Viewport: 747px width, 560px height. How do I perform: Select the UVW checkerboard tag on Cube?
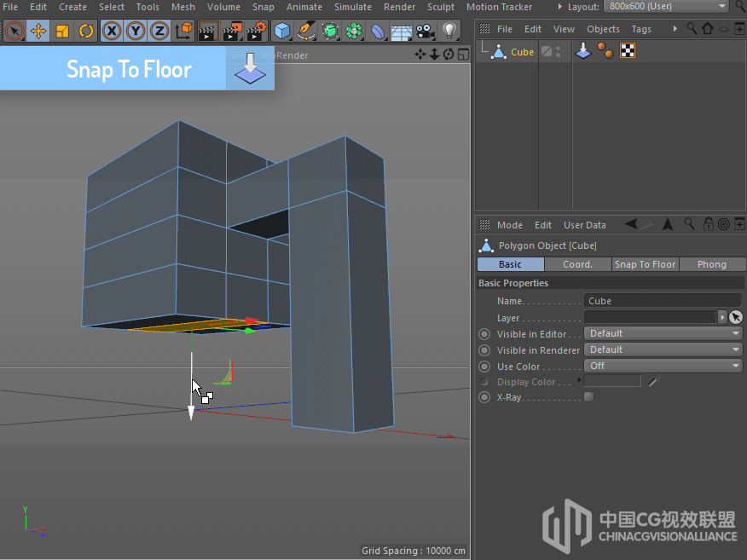[628, 51]
